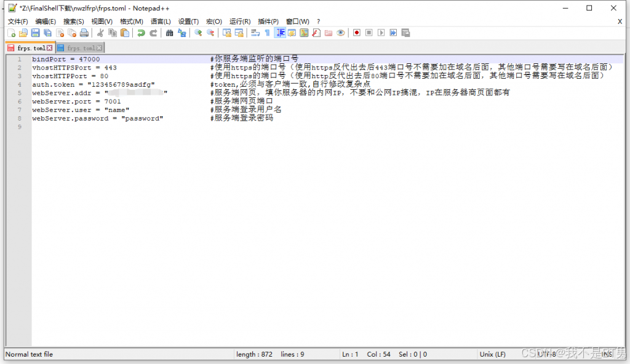This screenshot has width=630, height=364.
Task: Save the current file with floppy icon
Action: click(x=35, y=33)
